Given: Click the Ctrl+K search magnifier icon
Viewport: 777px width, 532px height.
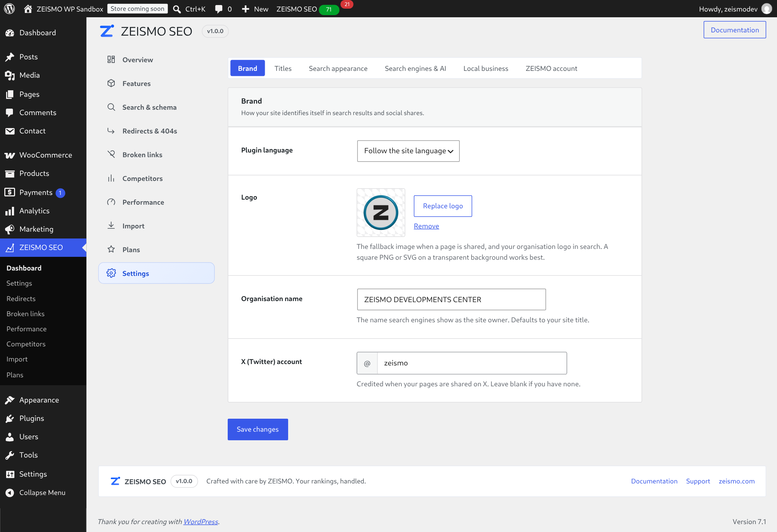Looking at the screenshot, I should (177, 9).
